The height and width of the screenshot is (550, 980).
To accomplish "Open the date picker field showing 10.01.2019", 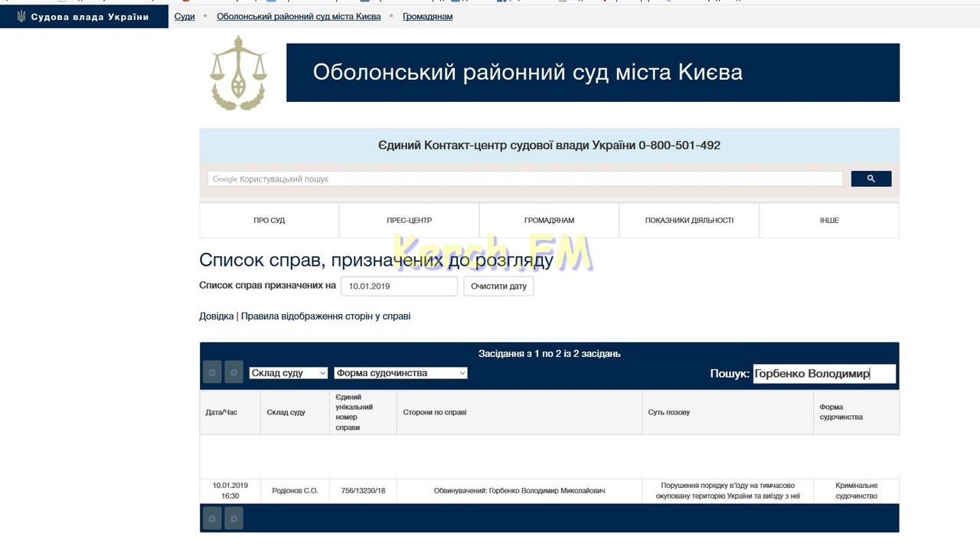I will 399,286.
